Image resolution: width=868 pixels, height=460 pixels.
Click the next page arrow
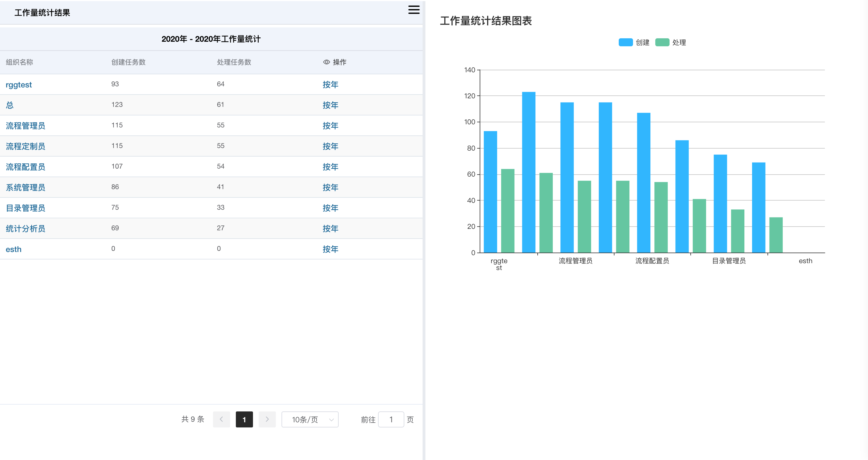267,419
